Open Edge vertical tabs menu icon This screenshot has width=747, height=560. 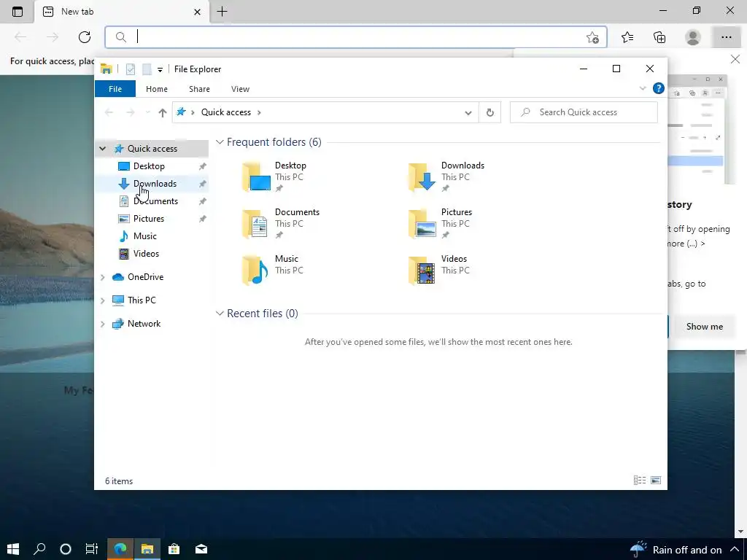pos(18,12)
